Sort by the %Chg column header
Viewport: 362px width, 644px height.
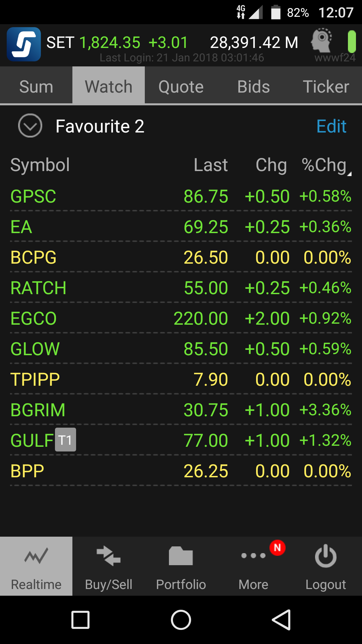[325, 165]
